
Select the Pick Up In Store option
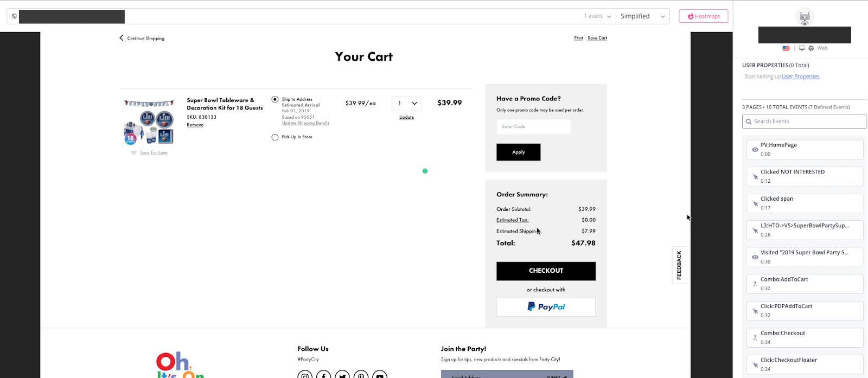click(x=275, y=137)
